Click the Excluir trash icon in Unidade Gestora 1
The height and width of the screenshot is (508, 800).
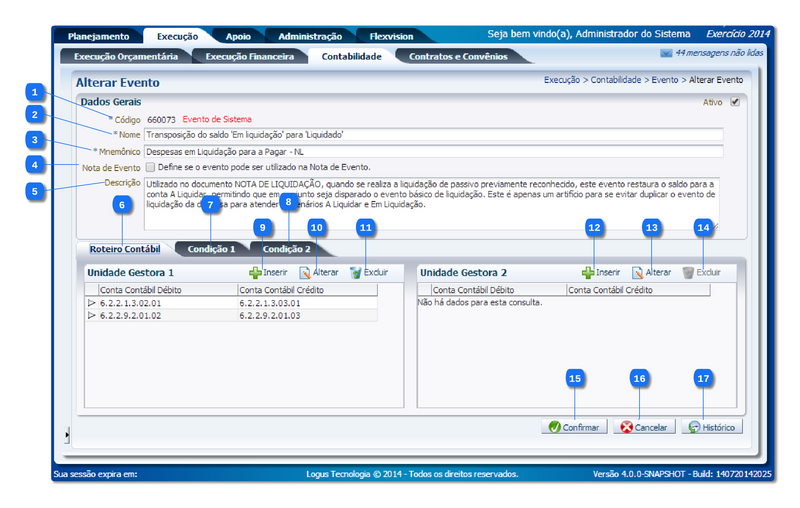point(355,272)
